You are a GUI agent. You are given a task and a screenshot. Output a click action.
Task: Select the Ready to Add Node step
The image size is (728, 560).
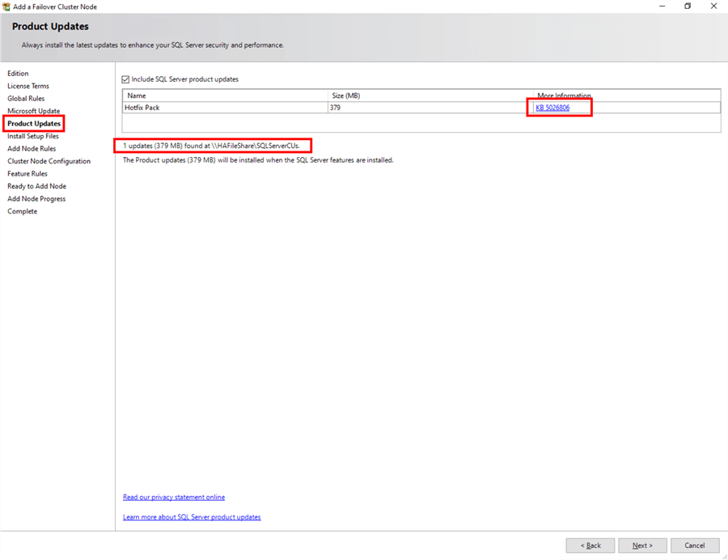pos(36,186)
